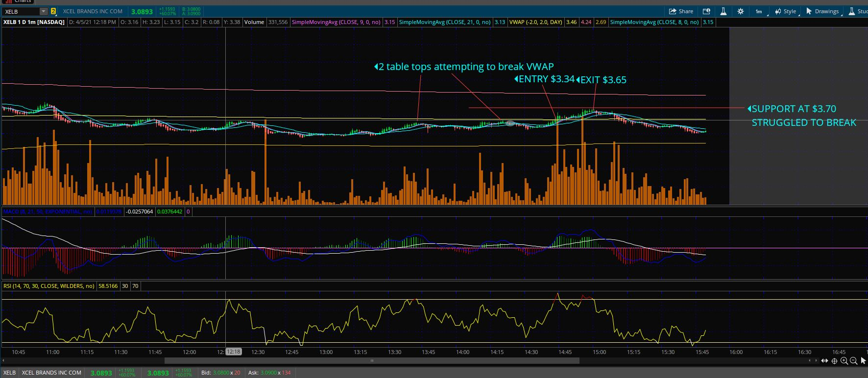
Task: Click the yellow linked-symbol number 2 badge
Action: 53,11
